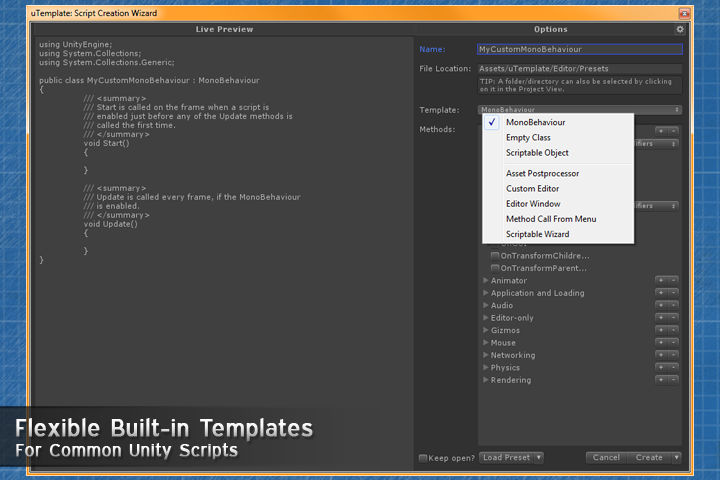The height and width of the screenshot is (480, 720).
Task: Choose Editor Window from template list
Action: [533, 204]
